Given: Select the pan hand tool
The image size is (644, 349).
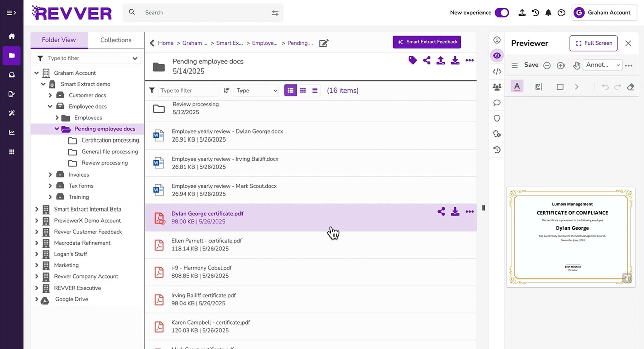Looking at the screenshot, I should point(577,65).
